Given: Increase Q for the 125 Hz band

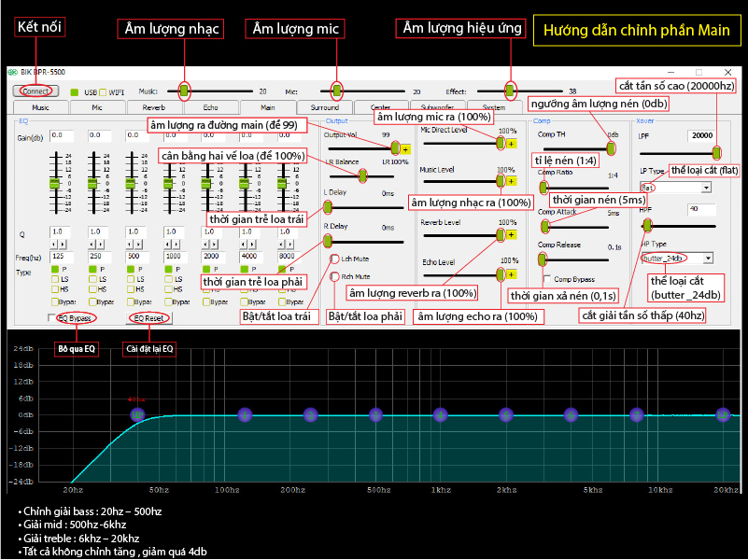Looking at the screenshot, I should pyautogui.click(x=63, y=245).
